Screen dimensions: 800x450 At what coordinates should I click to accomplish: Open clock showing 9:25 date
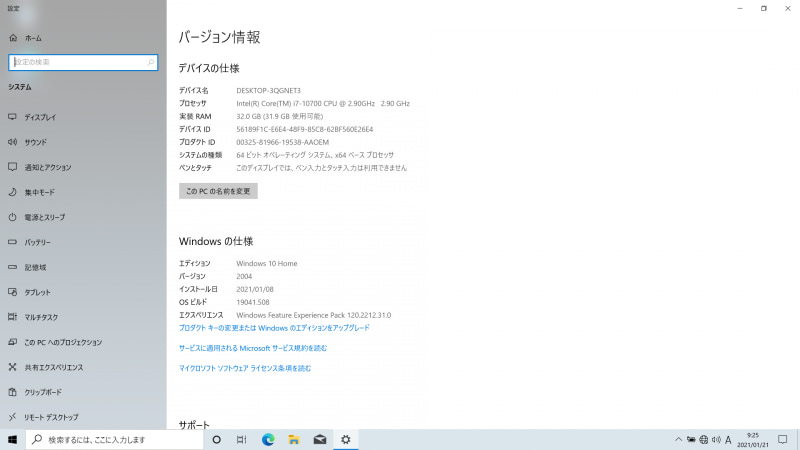[753, 440]
